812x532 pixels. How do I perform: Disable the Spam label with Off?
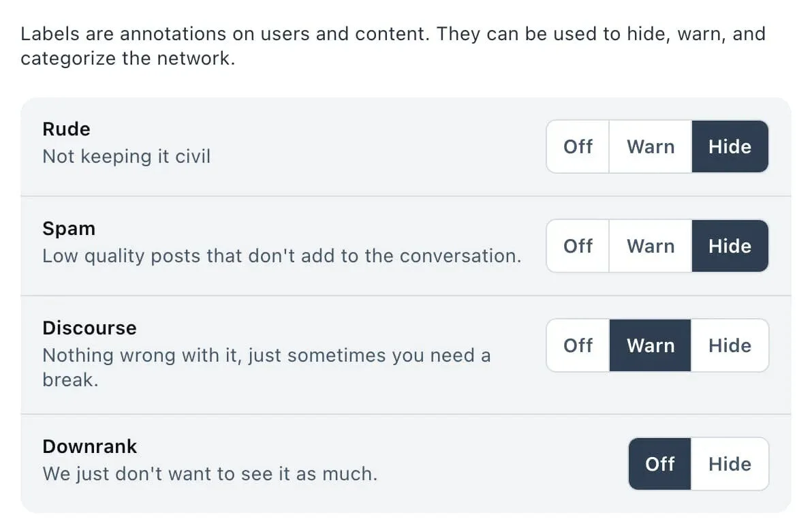(x=578, y=246)
